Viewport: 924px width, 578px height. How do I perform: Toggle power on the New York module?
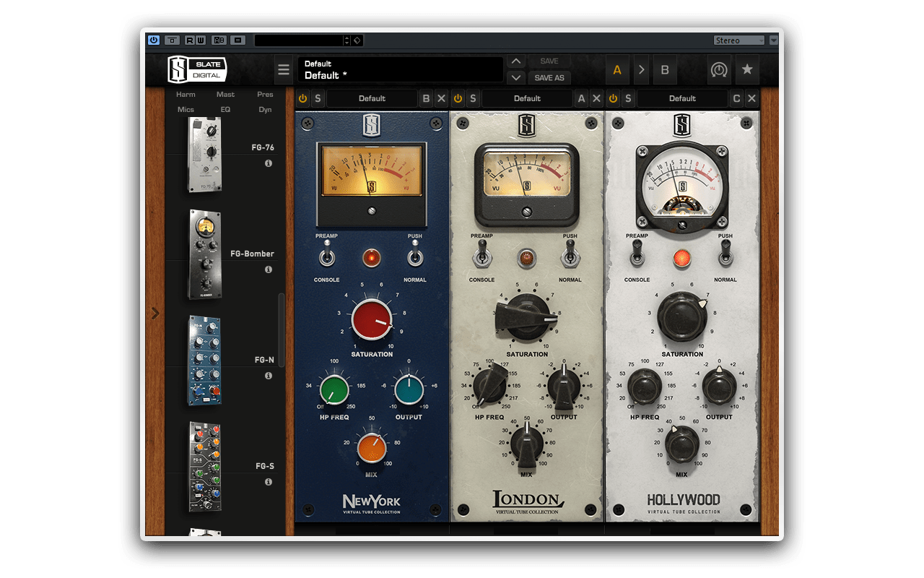tap(302, 98)
